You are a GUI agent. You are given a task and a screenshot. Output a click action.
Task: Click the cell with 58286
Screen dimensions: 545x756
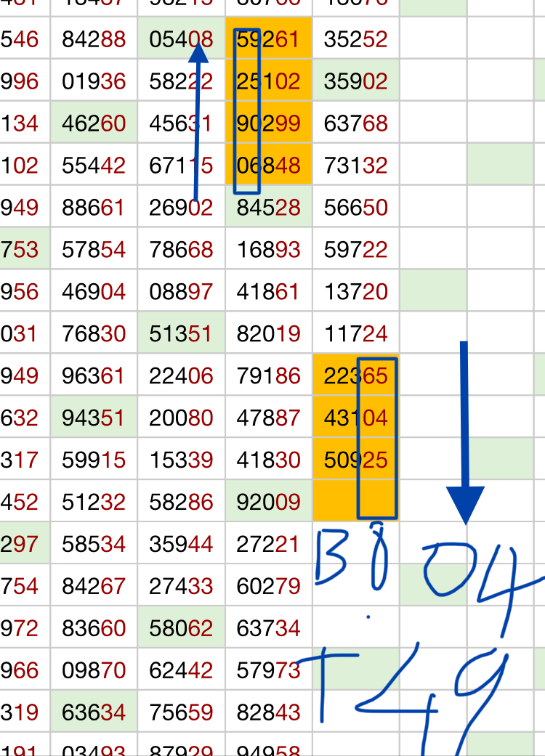tap(182, 500)
